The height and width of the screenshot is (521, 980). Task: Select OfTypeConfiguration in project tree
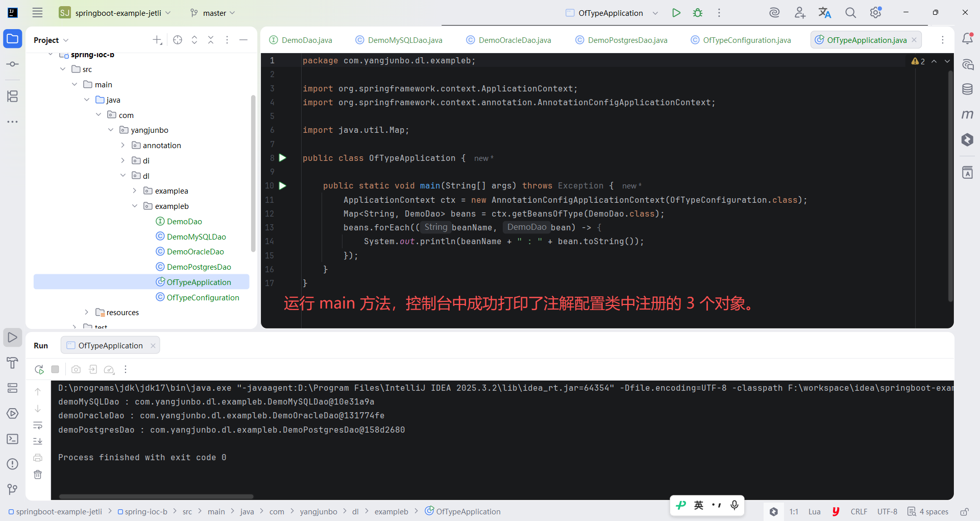pos(198,297)
